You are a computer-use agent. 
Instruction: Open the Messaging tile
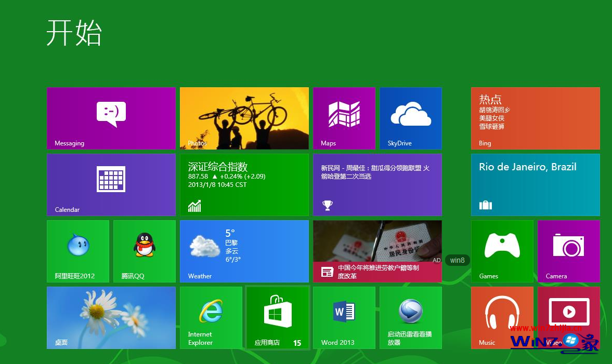pyautogui.click(x=111, y=118)
